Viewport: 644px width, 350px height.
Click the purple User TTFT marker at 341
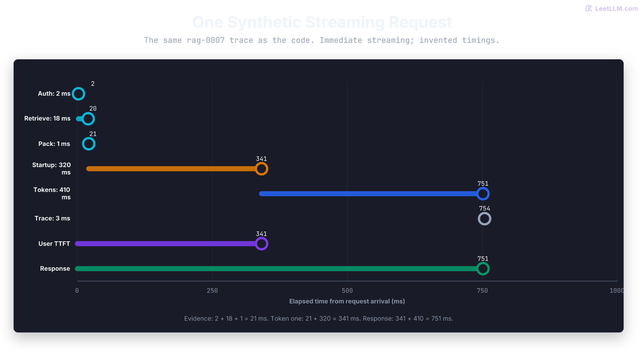(x=262, y=244)
